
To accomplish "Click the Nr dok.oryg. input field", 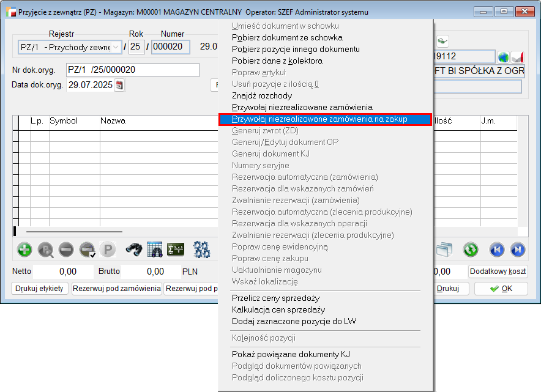I will pyautogui.click(x=133, y=70).
